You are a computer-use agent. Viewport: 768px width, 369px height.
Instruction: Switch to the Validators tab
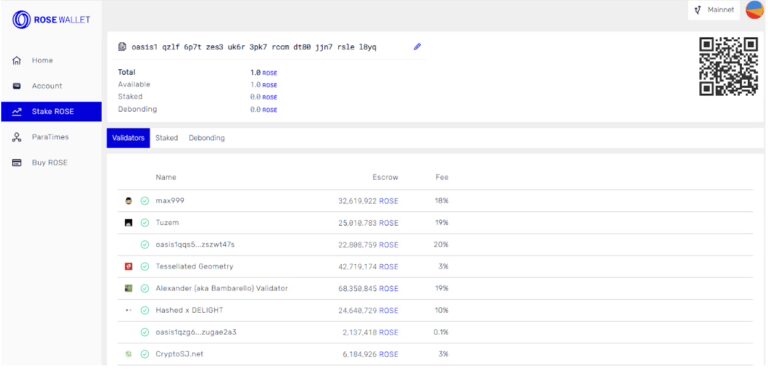128,138
